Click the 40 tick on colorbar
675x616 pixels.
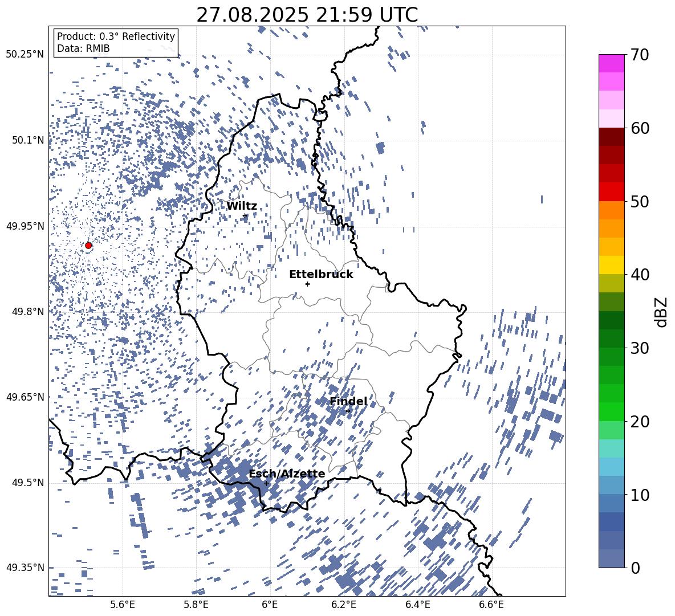click(640, 275)
